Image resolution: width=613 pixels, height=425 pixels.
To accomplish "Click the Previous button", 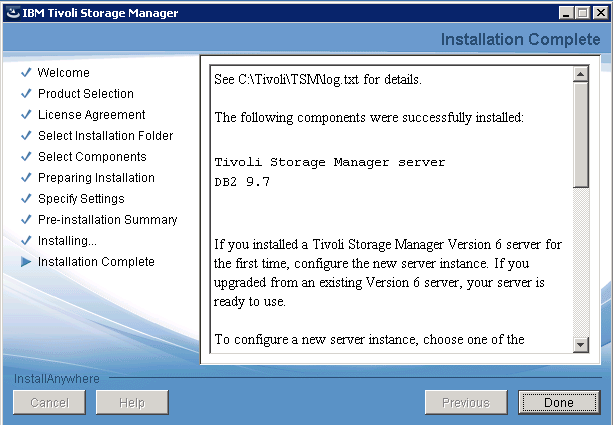I will pos(465,403).
